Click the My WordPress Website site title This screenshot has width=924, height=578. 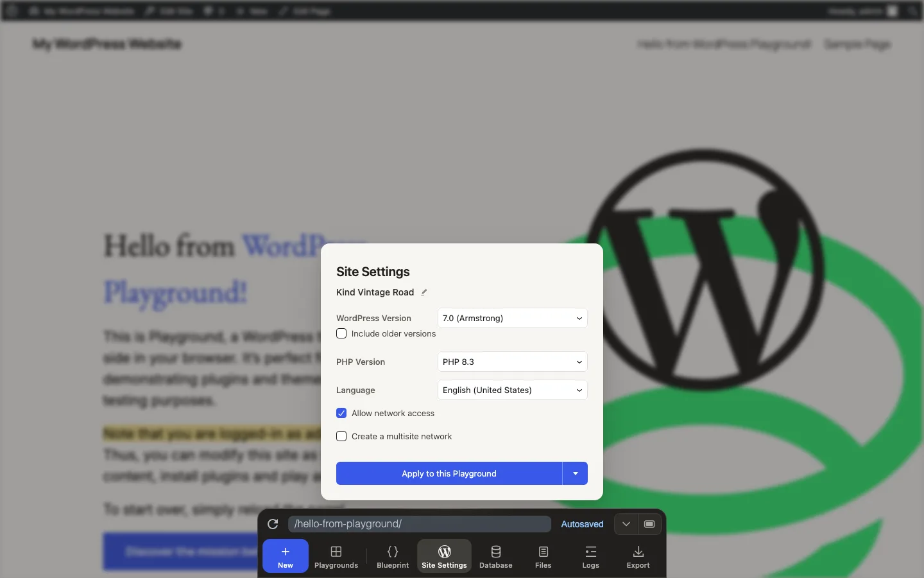(x=107, y=44)
